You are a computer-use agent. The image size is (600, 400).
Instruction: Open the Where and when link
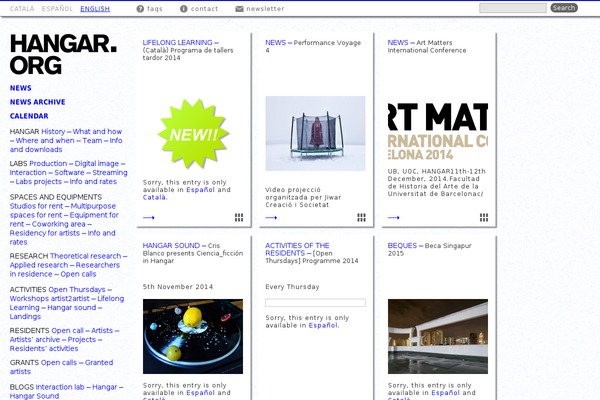(x=45, y=140)
